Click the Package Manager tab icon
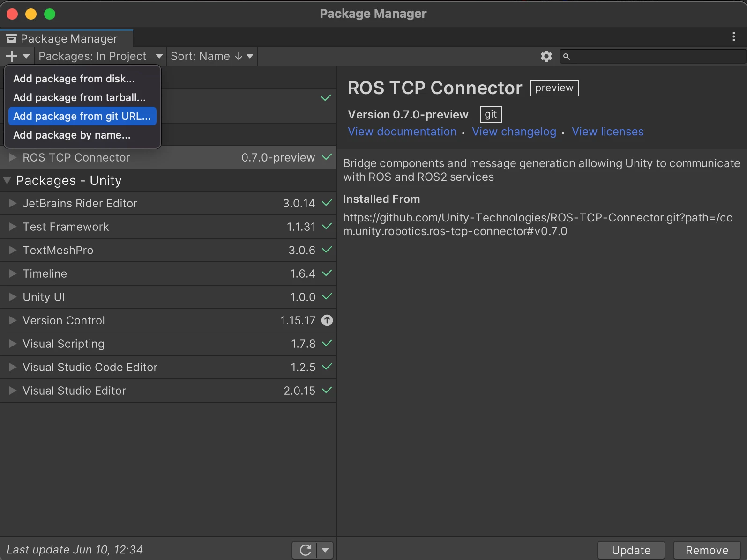This screenshot has width=747, height=560. pyautogui.click(x=11, y=38)
